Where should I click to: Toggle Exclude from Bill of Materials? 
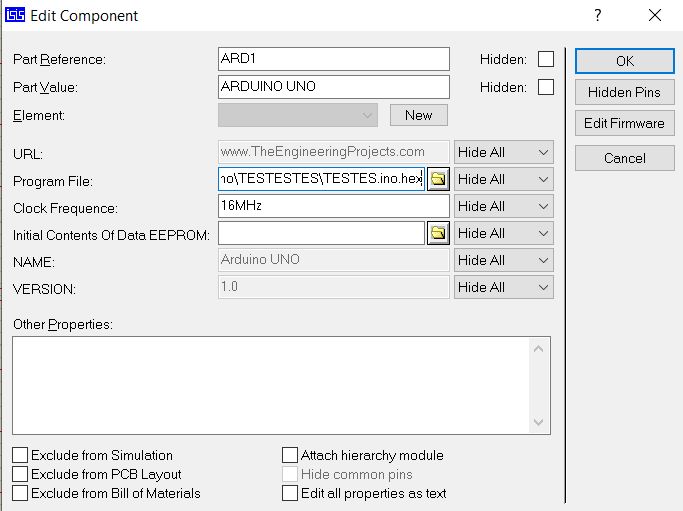click(x=20, y=493)
